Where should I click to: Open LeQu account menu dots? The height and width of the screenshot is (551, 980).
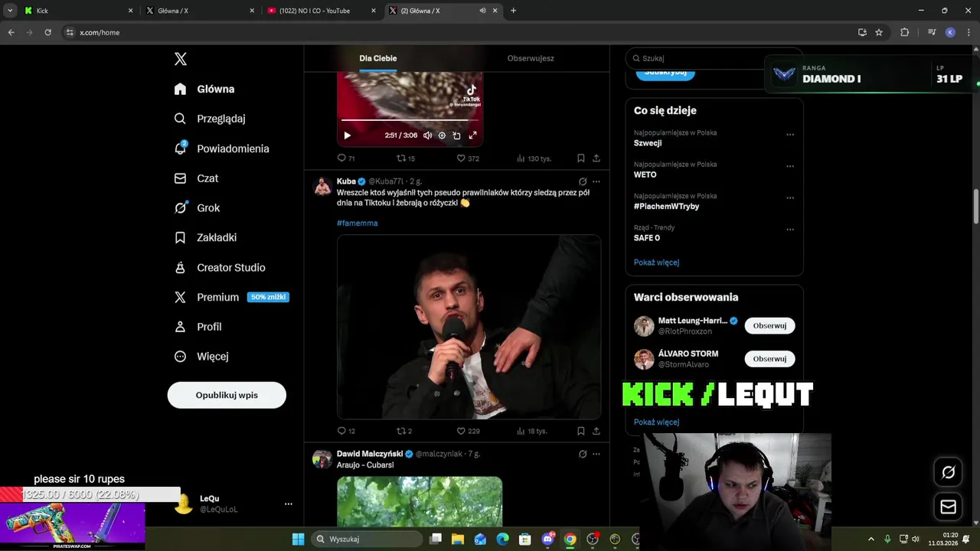[x=289, y=504]
